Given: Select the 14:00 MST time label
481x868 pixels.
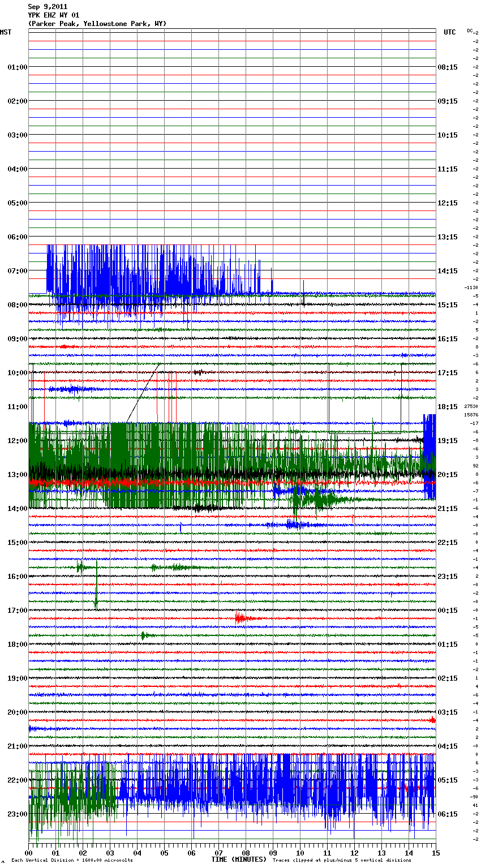Looking at the screenshot, I should (x=18, y=509).
